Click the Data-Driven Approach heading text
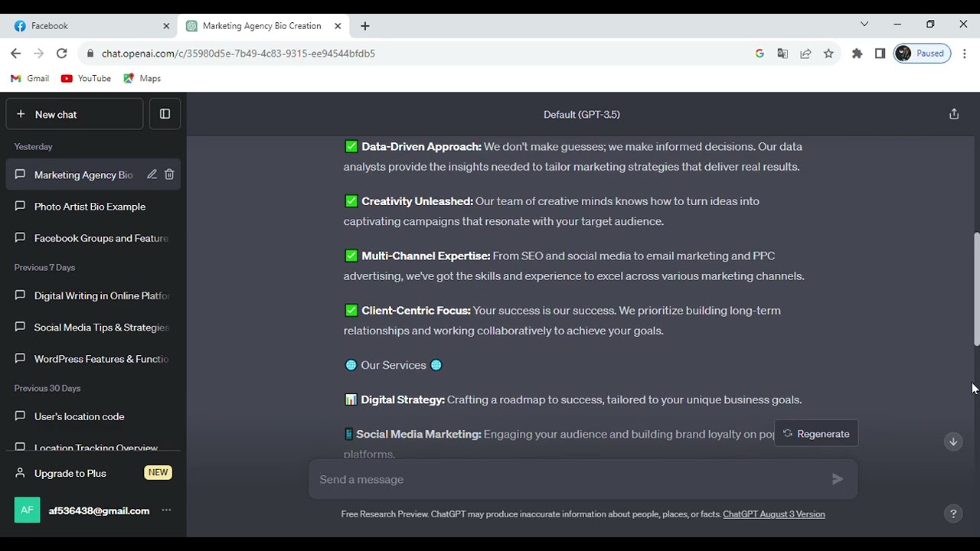Image resolution: width=980 pixels, height=551 pixels. 421,146
